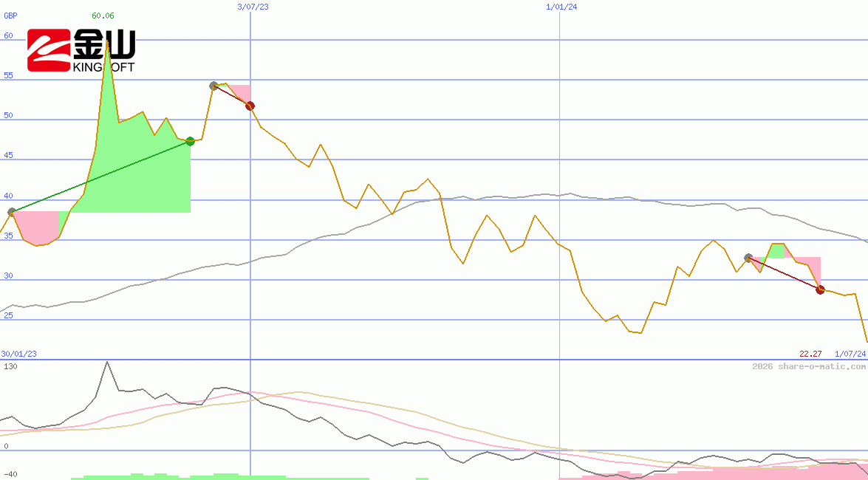
Task: Click the 130 indicator axis label
Action: click(10, 366)
